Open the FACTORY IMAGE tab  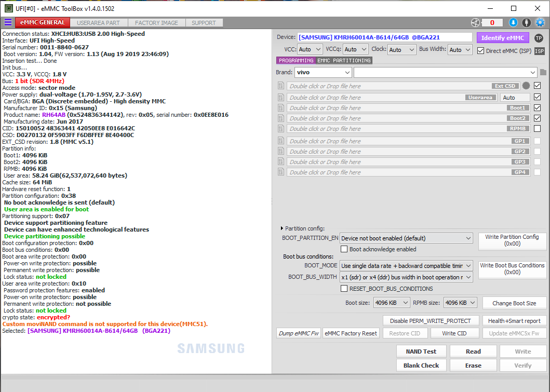pos(156,23)
